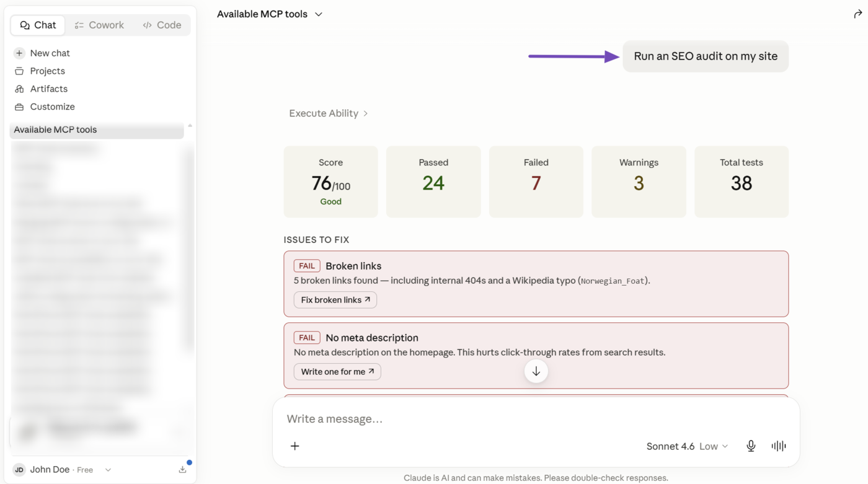Click the Customize briefcase icon

pyautogui.click(x=19, y=107)
